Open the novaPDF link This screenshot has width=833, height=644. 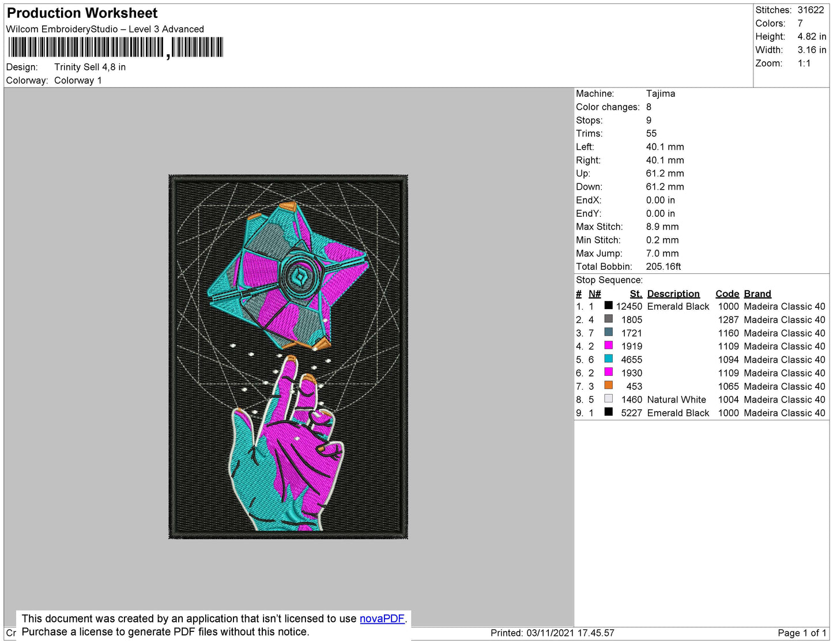(x=382, y=619)
